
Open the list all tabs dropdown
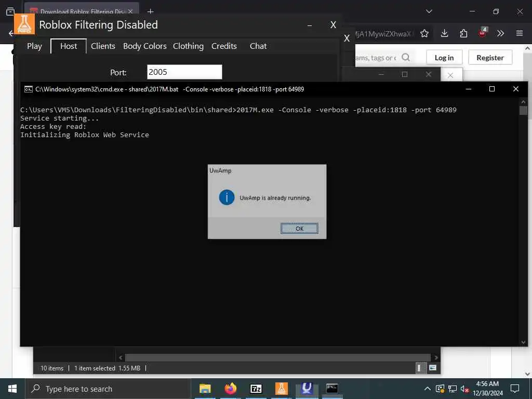tap(429, 11)
